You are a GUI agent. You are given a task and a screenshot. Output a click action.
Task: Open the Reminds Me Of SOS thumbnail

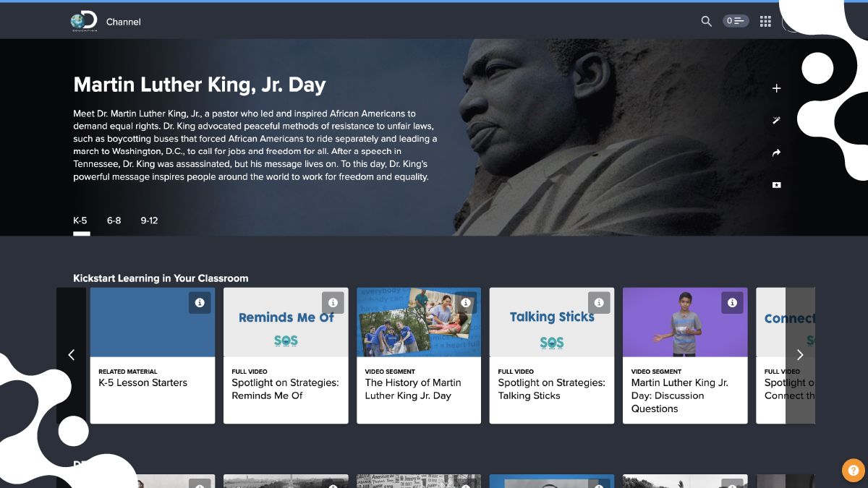pyautogui.click(x=285, y=322)
